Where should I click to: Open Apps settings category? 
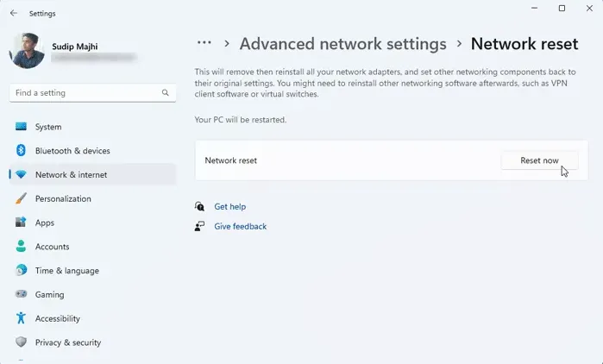(x=92, y=223)
